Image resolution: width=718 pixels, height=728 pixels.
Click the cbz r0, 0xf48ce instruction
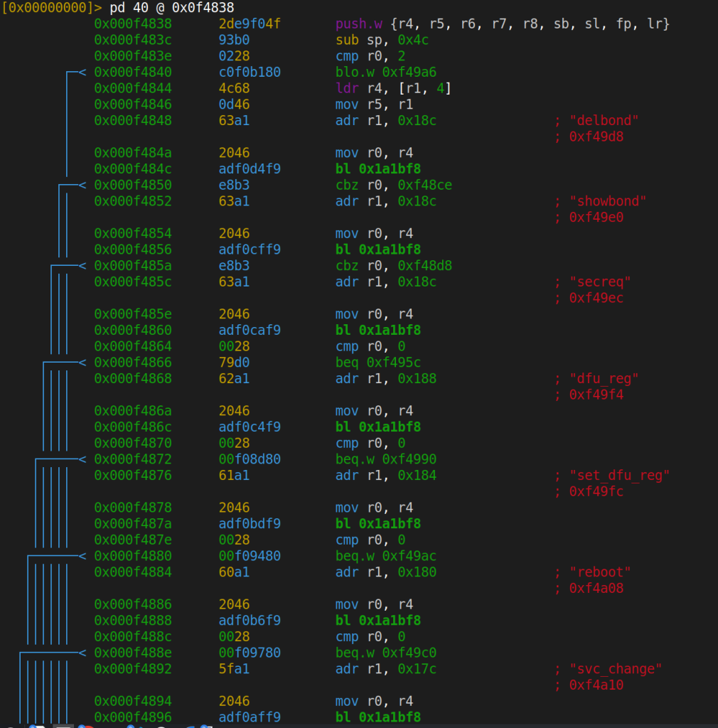click(x=394, y=186)
